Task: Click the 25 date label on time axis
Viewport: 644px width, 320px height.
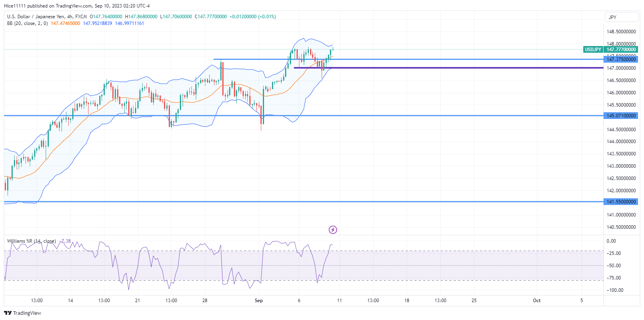Action: pyautogui.click(x=474, y=301)
